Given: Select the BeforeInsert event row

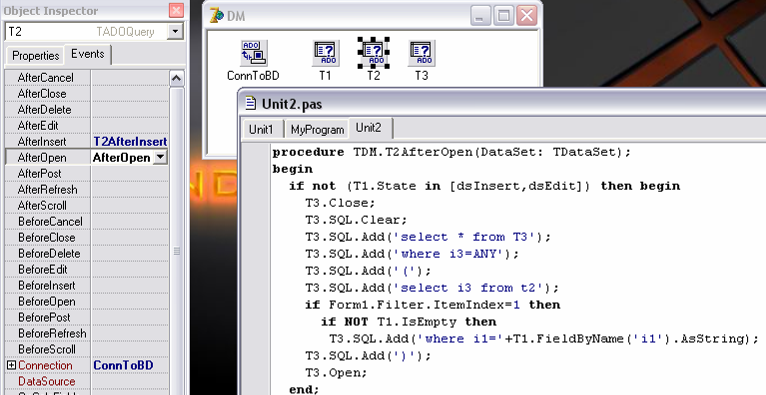Looking at the screenshot, I should pyautogui.click(x=86, y=285).
